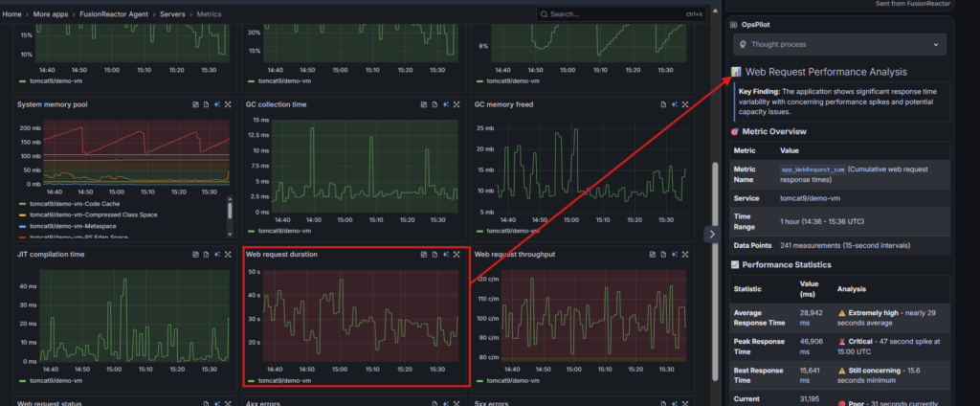
Task: Click the search magnifier icon
Action: [x=544, y=13]
